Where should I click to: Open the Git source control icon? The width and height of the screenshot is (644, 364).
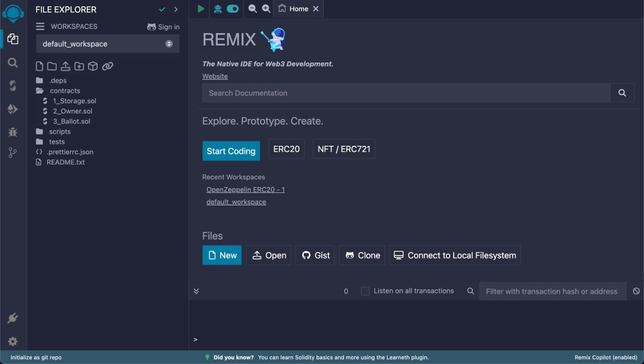[13, 153]
